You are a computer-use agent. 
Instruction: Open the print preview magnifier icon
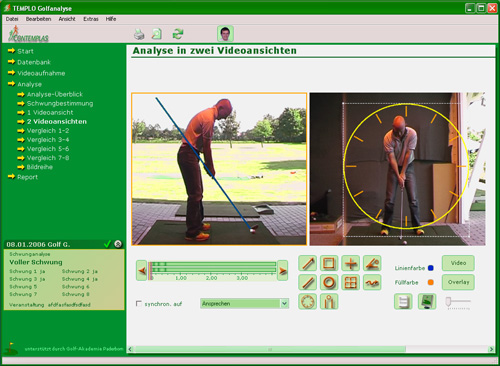pyautogui.click(x=157, y=34)
